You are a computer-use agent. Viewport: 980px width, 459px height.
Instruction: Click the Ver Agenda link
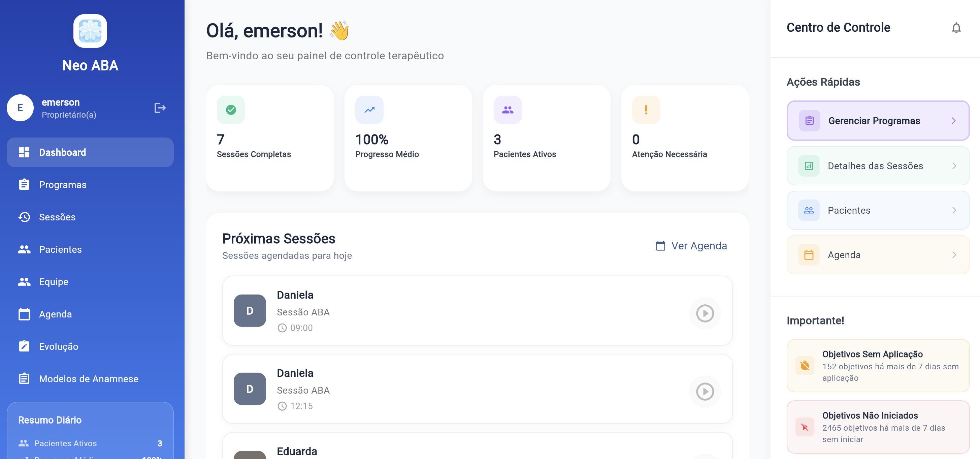pos(691,245)
